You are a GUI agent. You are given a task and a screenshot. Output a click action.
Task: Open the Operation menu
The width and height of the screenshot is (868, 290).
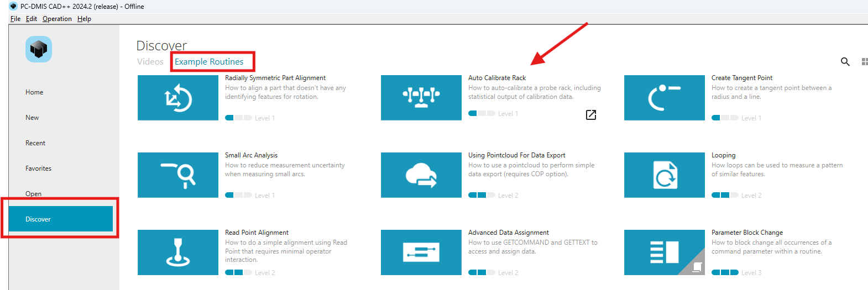tap(57, 19)
